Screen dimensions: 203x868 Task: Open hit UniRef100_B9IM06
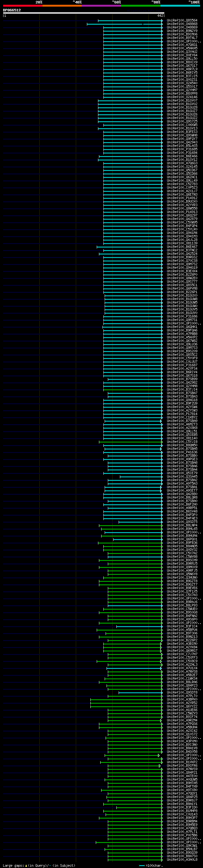182,35
